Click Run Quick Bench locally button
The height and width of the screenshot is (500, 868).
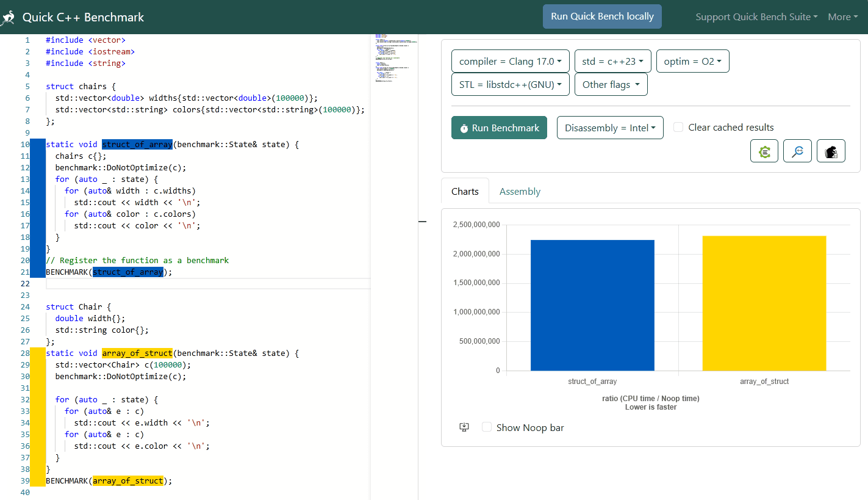click(601, 16)
